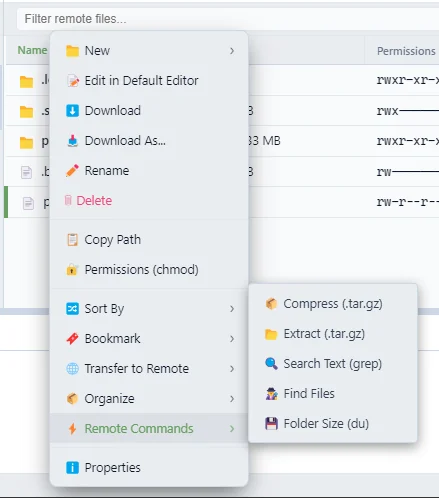This screenshot has width=439, height=498.
Task: Click the folder icon in the rwx------ row
Action: pos(26,112)
